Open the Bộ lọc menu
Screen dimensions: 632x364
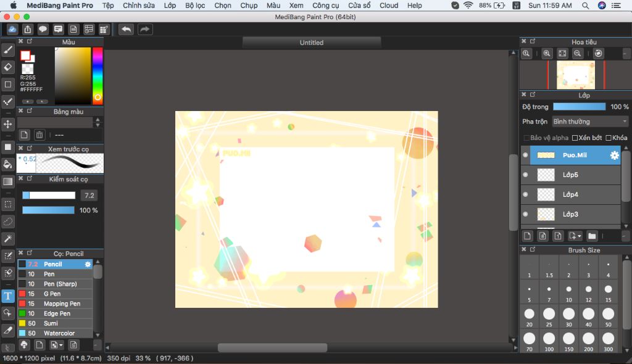(195, 6)
